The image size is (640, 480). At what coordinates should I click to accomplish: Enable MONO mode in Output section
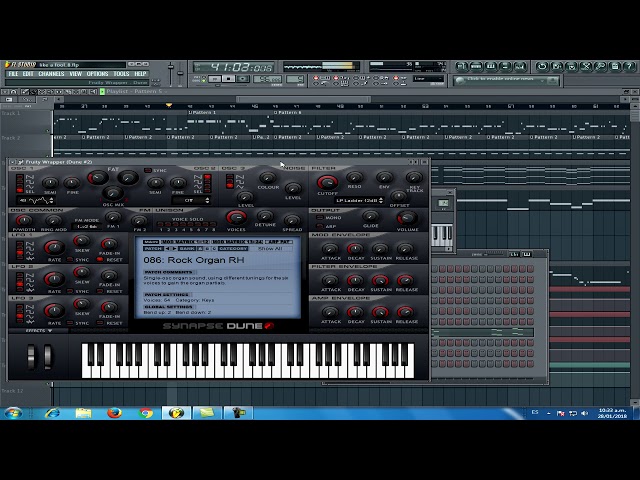coord(320,218)
